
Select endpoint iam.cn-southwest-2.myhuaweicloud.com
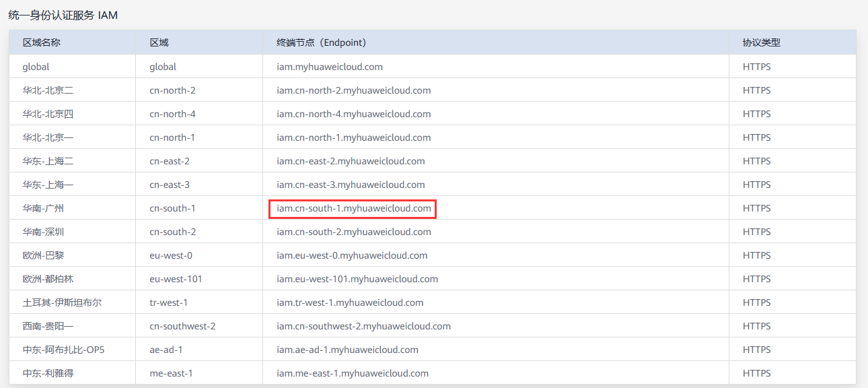pos(363,326)
